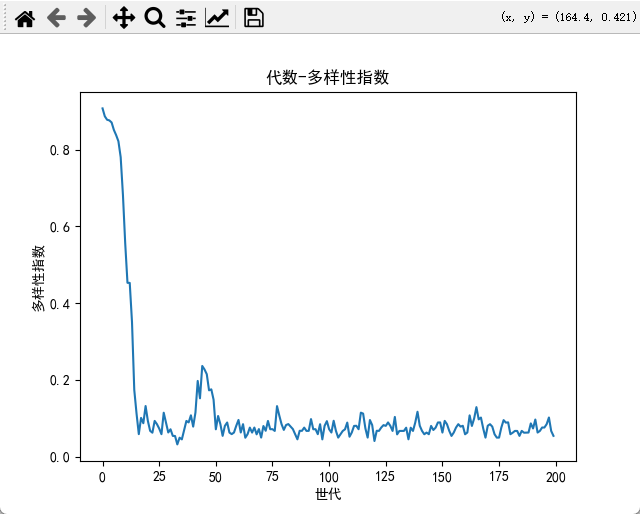Click the curve's starting point near 0.9
The height and width of the screenshot is (514, 640).
click(x=102, y=108)
